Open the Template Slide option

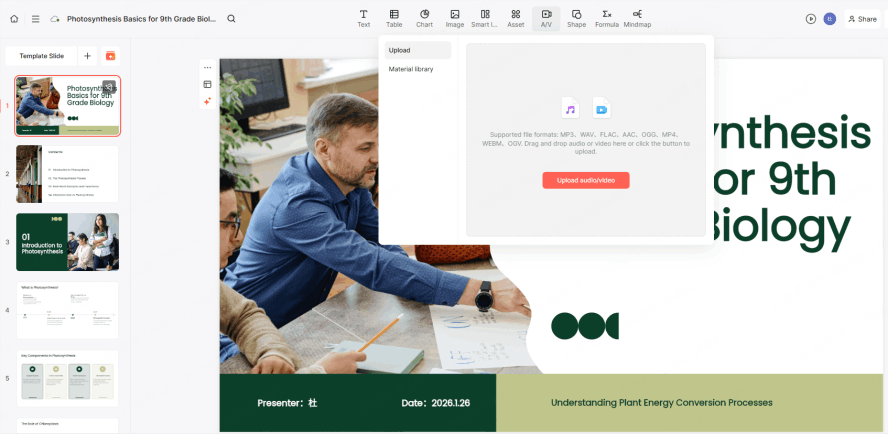41,56
